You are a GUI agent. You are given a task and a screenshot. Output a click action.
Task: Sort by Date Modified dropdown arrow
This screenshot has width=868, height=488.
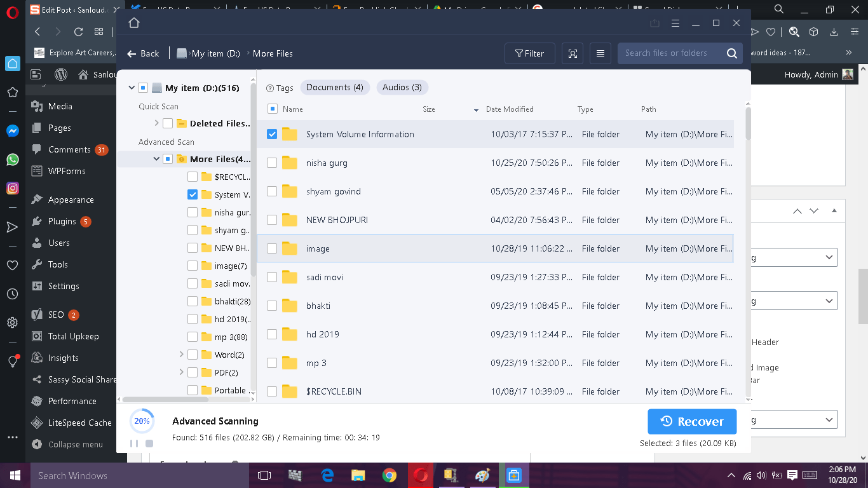(x=476, y=110)
